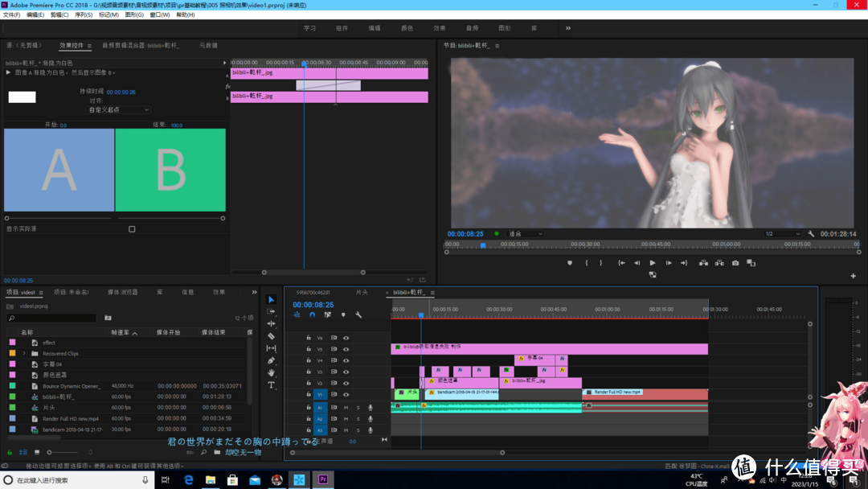Switch to the Metadata tab
This screenshot has width=868, height=489.
point(208,45)
